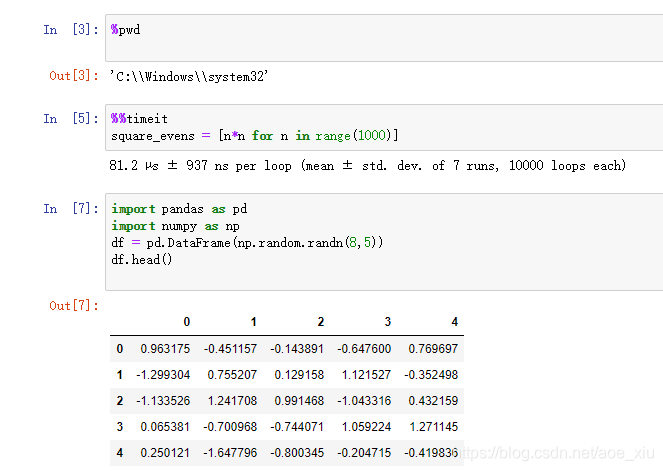Viewport: 663px width, 471px height.
Task: Click cell value -0.204715
Action: click(x=364, y=453)
